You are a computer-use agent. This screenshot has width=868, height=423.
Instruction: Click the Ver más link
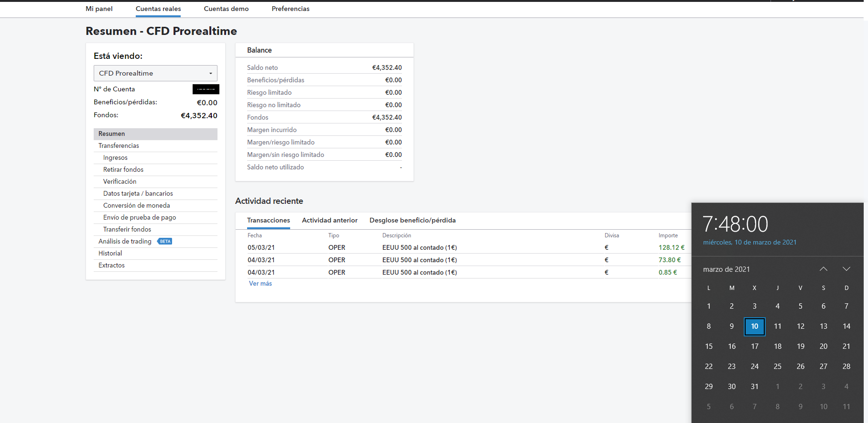tap(260, 284)
